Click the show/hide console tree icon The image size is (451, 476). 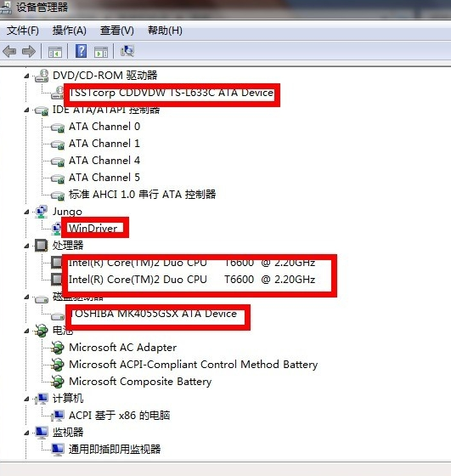click(55, 52)
